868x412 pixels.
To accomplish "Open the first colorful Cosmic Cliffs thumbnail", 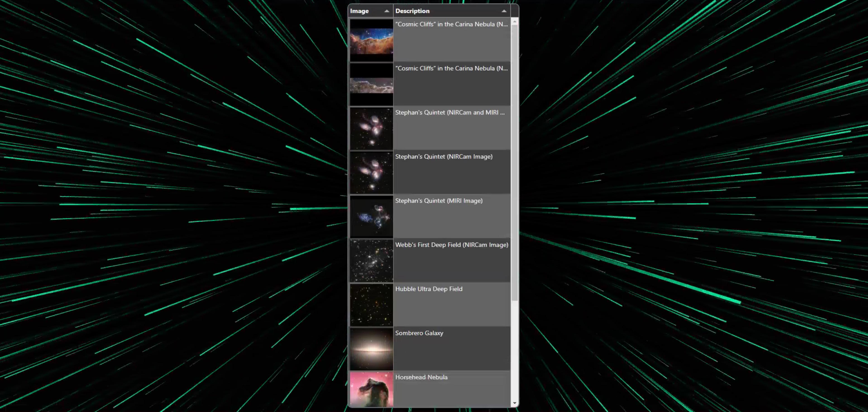I will [x=371, y=40].
